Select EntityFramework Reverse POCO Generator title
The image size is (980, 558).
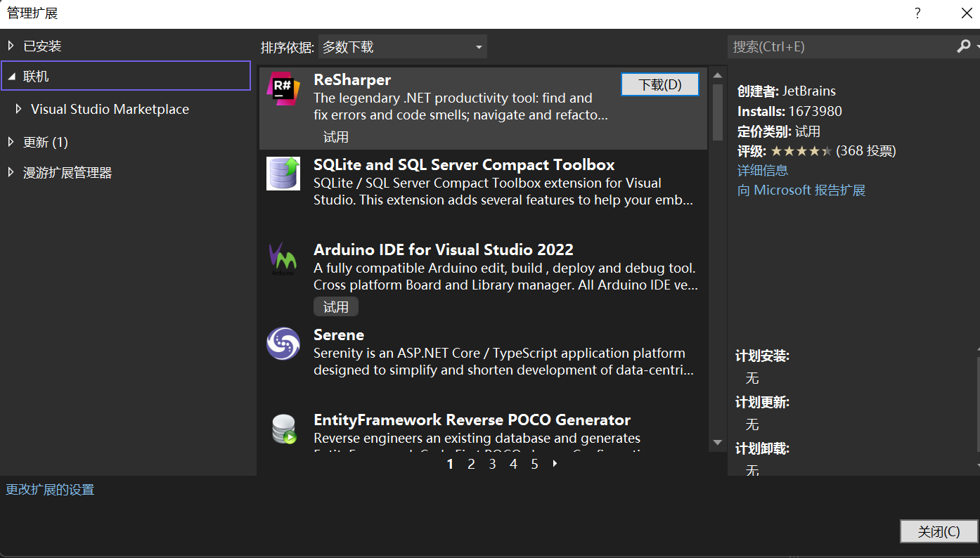(x=472, y=420)
